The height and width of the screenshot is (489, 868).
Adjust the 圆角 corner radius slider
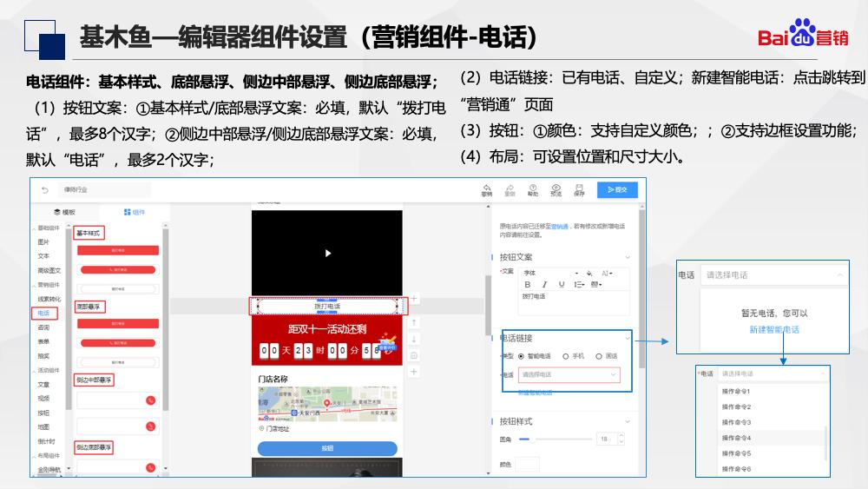click(x=524, y=439)
